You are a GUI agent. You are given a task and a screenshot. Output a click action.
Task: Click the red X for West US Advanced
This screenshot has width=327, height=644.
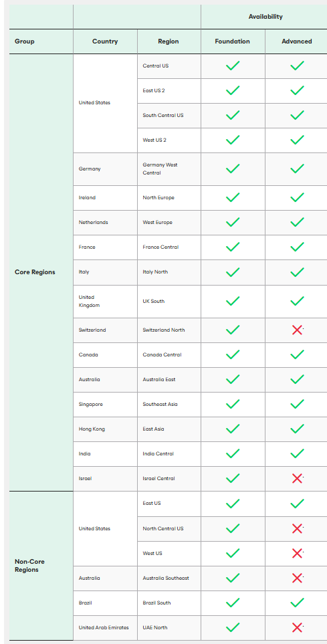coord(297,553)
